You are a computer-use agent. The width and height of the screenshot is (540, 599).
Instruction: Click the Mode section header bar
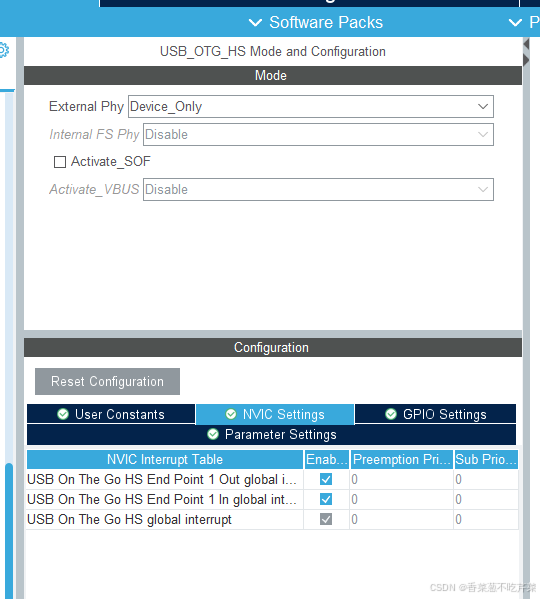click(x=273, y=76)
